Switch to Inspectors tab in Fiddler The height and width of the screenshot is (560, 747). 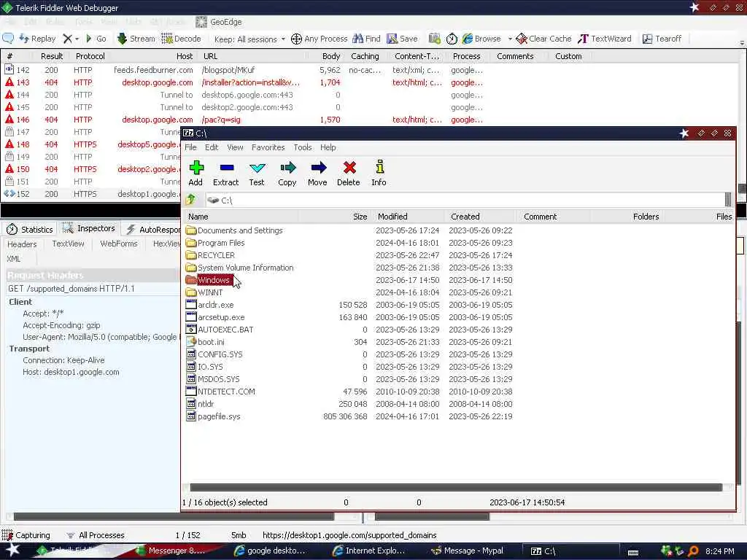[88, 228]
